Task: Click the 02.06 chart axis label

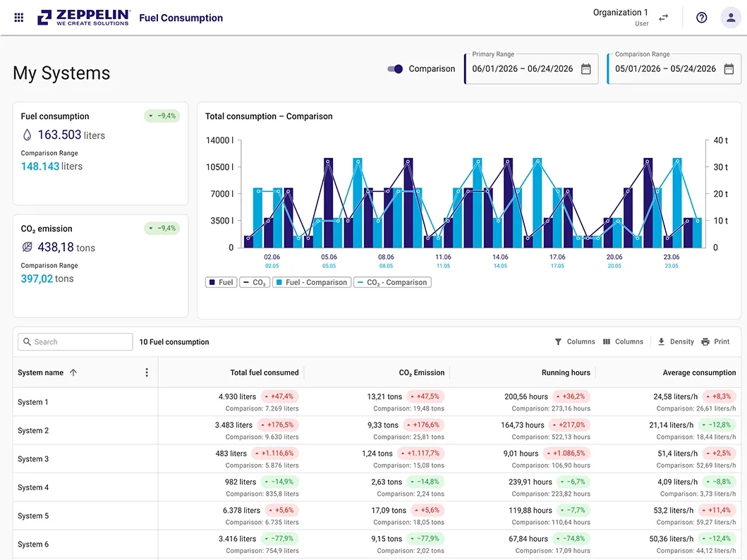Action: 272,257
